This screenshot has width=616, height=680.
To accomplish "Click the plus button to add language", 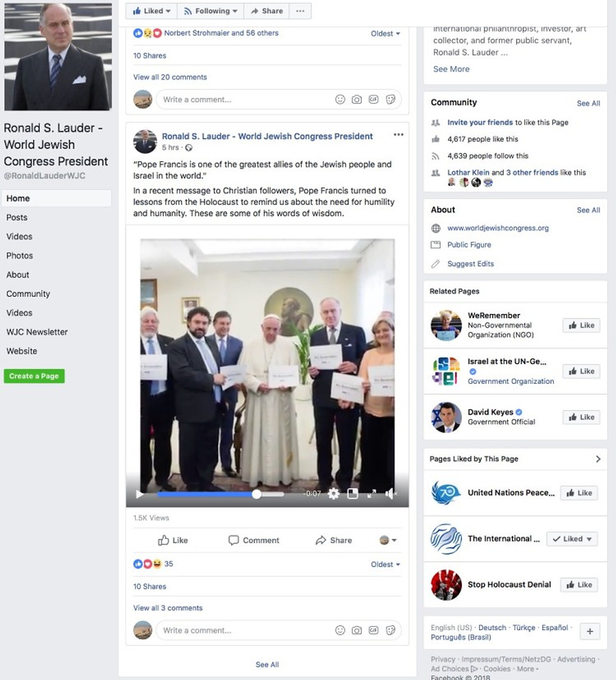I will tap(590, 631).
